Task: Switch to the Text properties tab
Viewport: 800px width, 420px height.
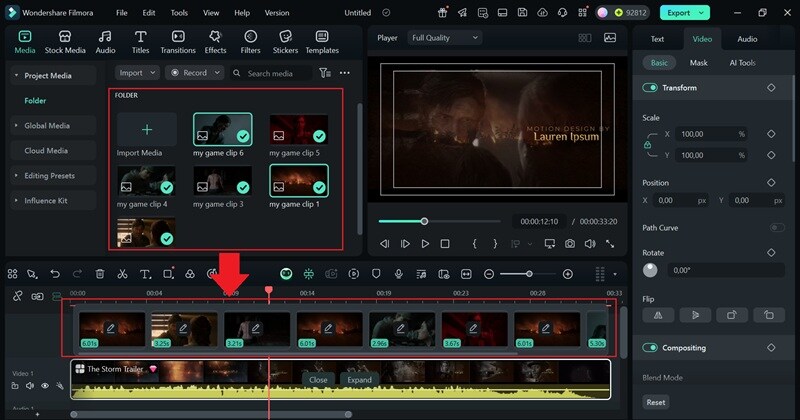Action: (x=657, y=39)
